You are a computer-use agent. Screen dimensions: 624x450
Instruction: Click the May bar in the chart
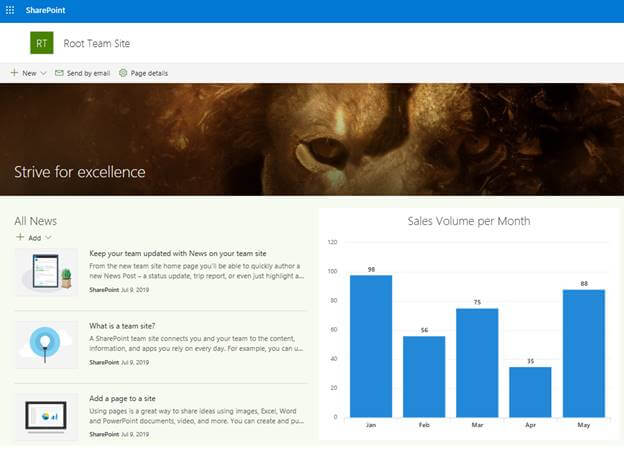[x=584, y=353]
